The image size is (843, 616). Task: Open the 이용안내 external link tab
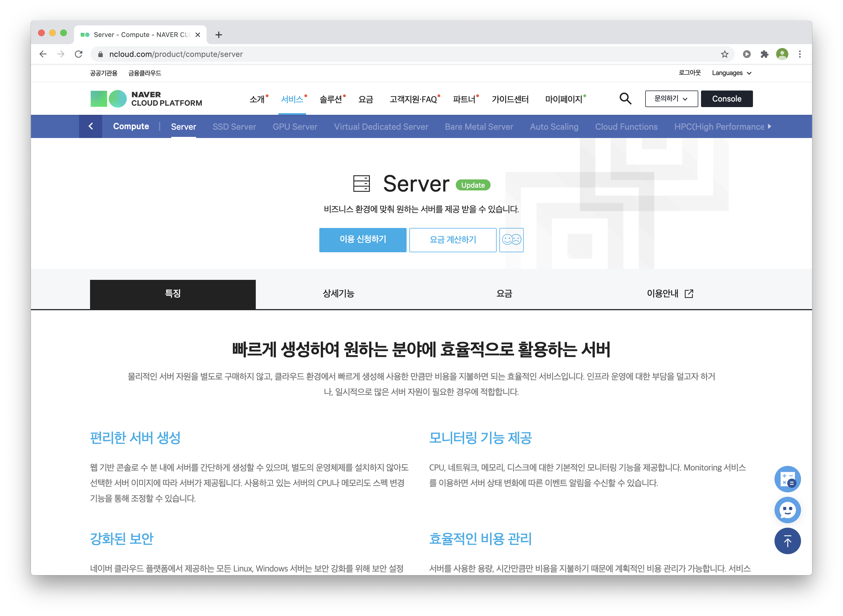670,294
